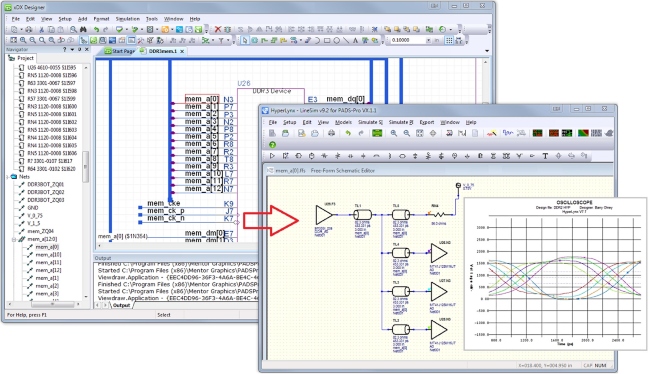Toggle the select arrow mode in xDX toolbar
650x374 pixels.
[245, 40]
